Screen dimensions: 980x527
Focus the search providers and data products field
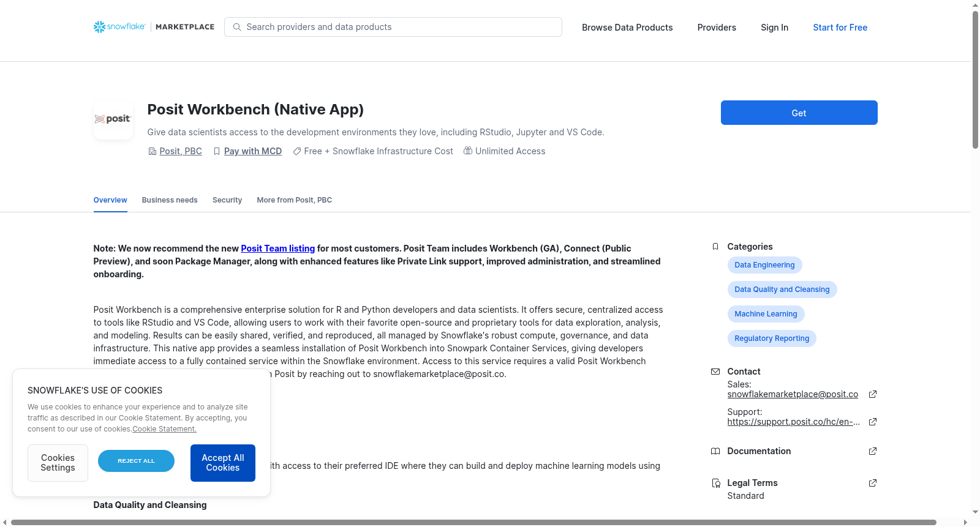click(393, 27)
